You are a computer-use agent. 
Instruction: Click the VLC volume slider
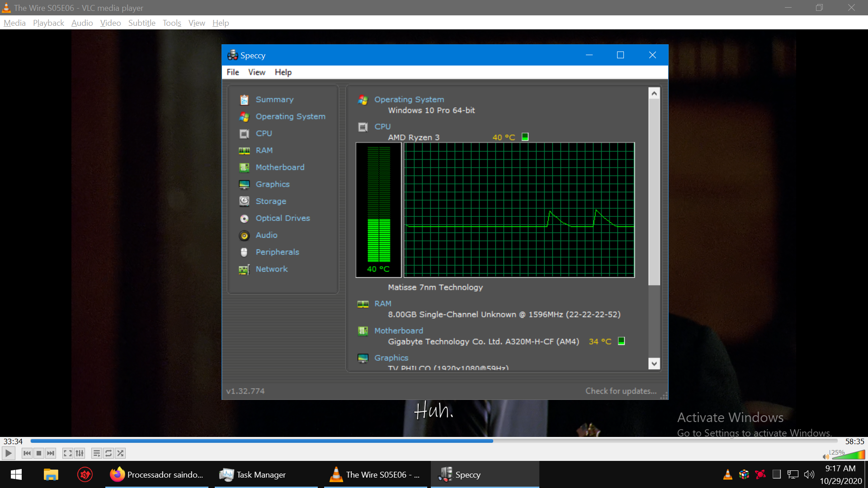click(849, 455)
